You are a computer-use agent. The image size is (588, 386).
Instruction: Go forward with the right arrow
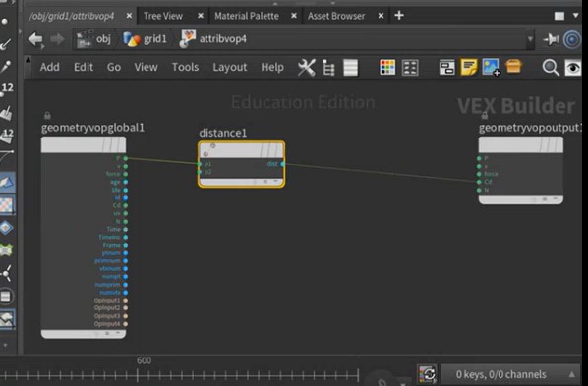57,39
